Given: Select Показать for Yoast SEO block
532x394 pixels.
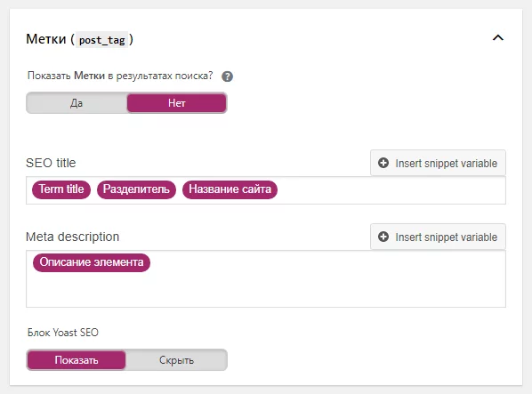Looking at the screenshot, I should (x=77, y=359).
